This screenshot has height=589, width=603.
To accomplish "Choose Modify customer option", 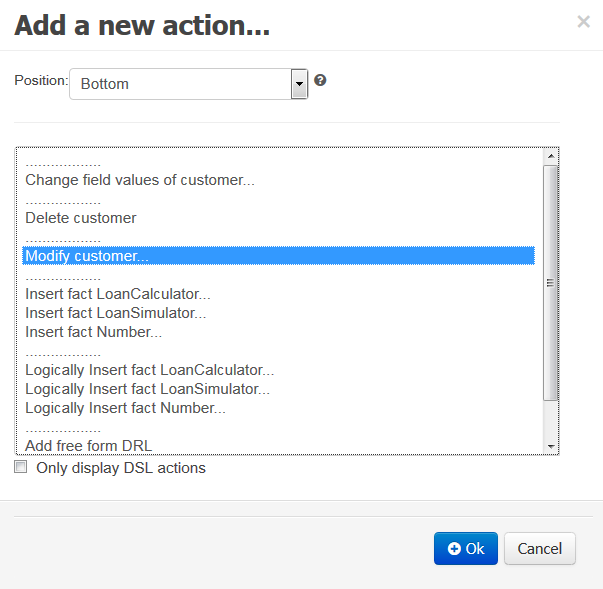I will (x=87, y=256).
